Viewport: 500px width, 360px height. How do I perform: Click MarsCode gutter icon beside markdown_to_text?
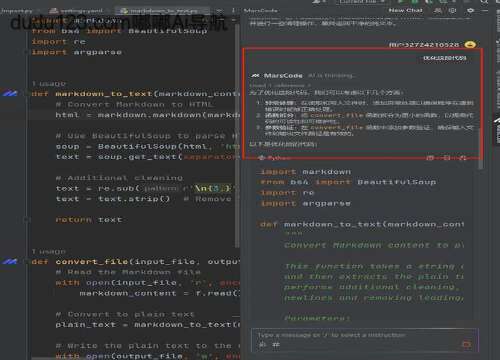10,94
